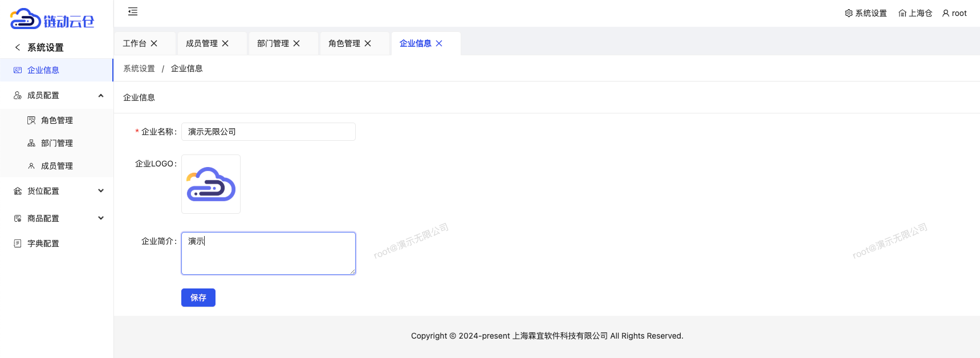This screenshot has height=358, width=980.
Task: Click the 角色管理 sidebar icon
Action: [31, 120]
